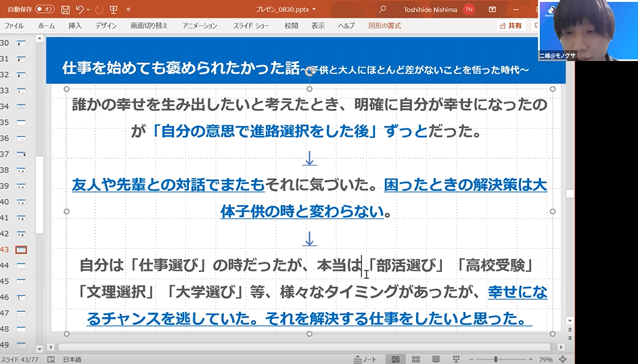Switch to Normal view icon

[395, 359]
